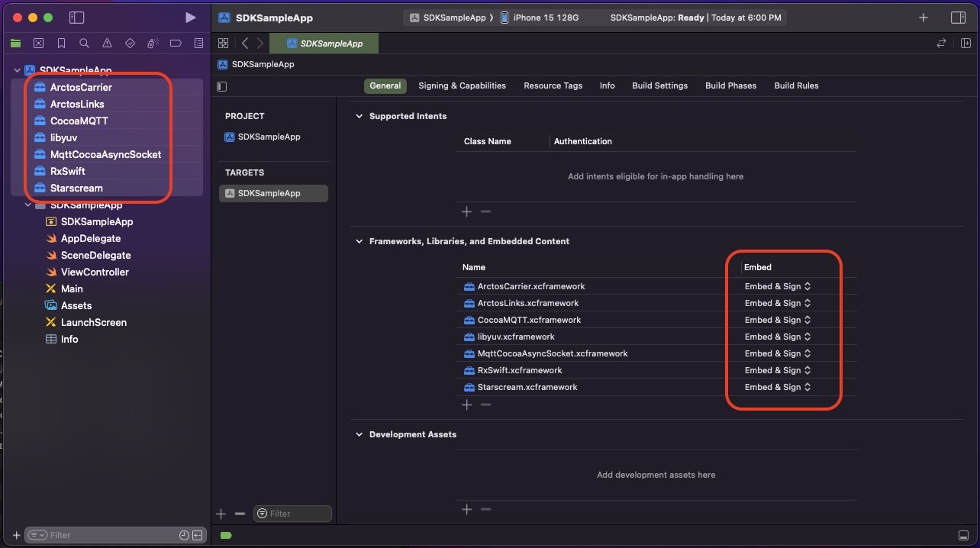Hide the project and targets list sidebar
This screenshot has width=980, height=548.
pos(222,86)
